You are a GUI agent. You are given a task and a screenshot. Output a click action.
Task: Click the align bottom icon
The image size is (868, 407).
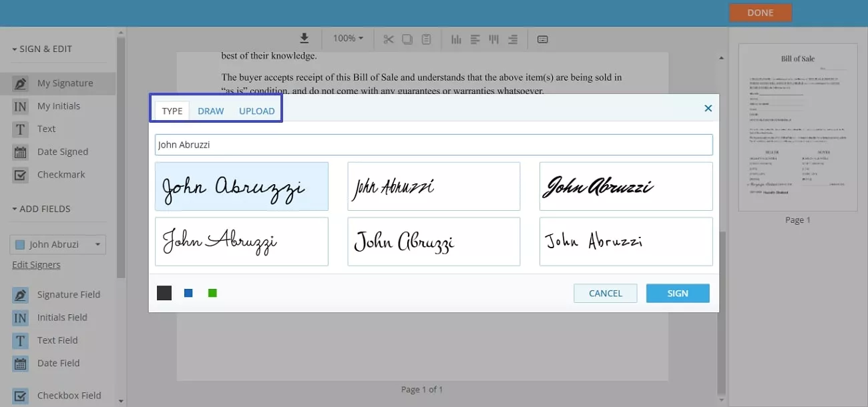pos(456,39)
